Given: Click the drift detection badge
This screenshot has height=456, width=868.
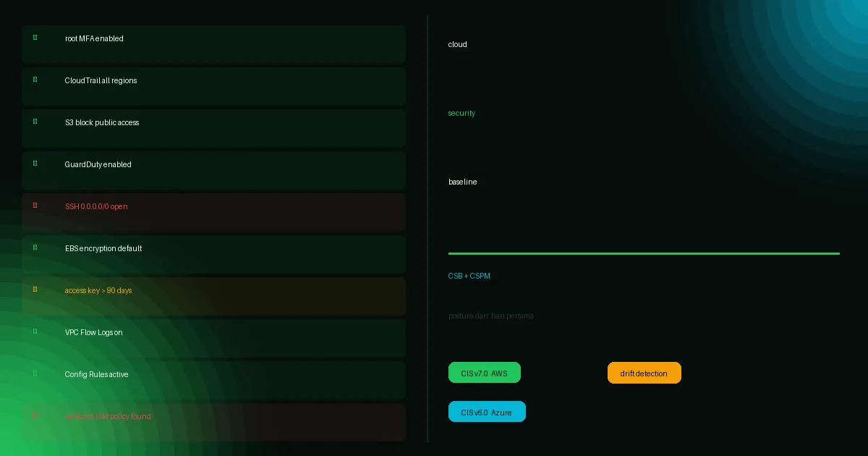Looking at the screenshot, I should coord(644,373).
